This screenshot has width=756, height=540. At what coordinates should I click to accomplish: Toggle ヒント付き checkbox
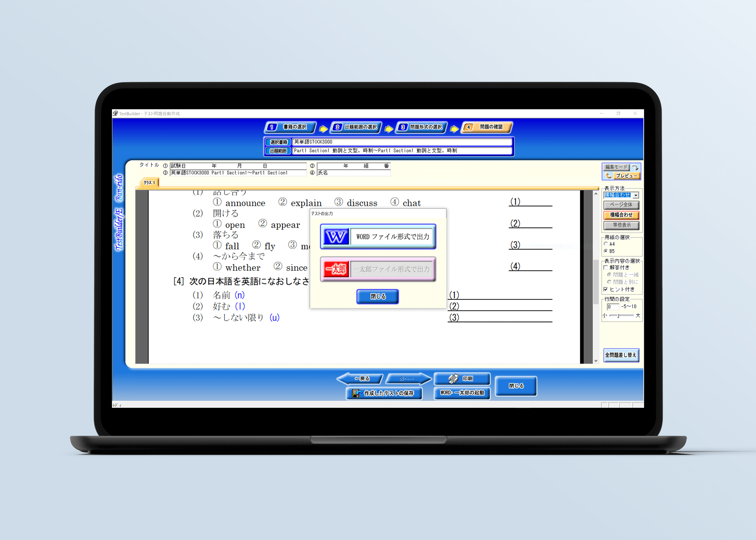606,289
